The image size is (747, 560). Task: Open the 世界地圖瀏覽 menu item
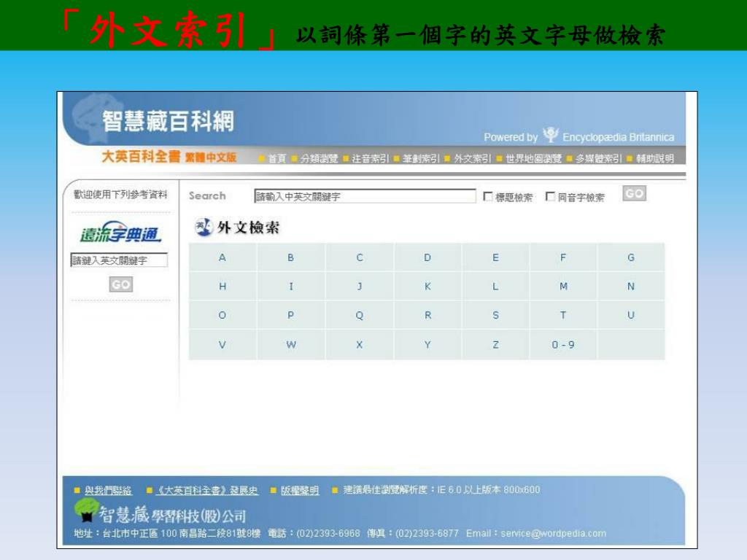tap(533, 158)
